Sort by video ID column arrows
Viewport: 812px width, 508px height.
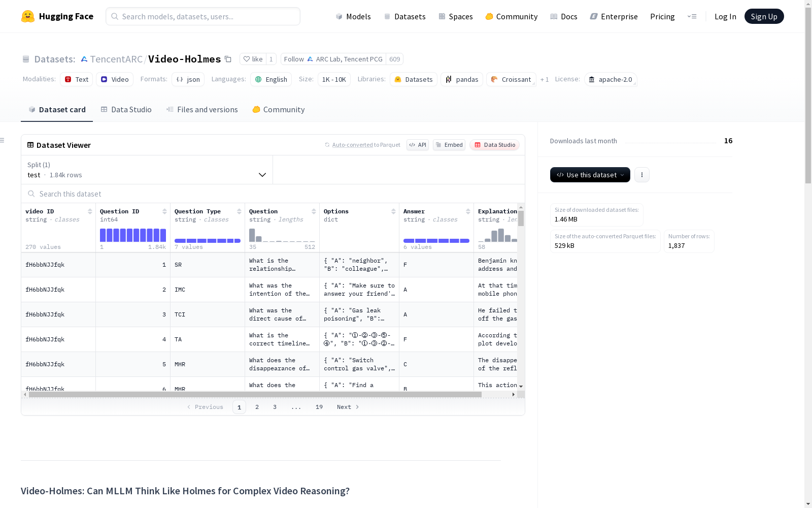pyautogui.click(x=90, y=211)
